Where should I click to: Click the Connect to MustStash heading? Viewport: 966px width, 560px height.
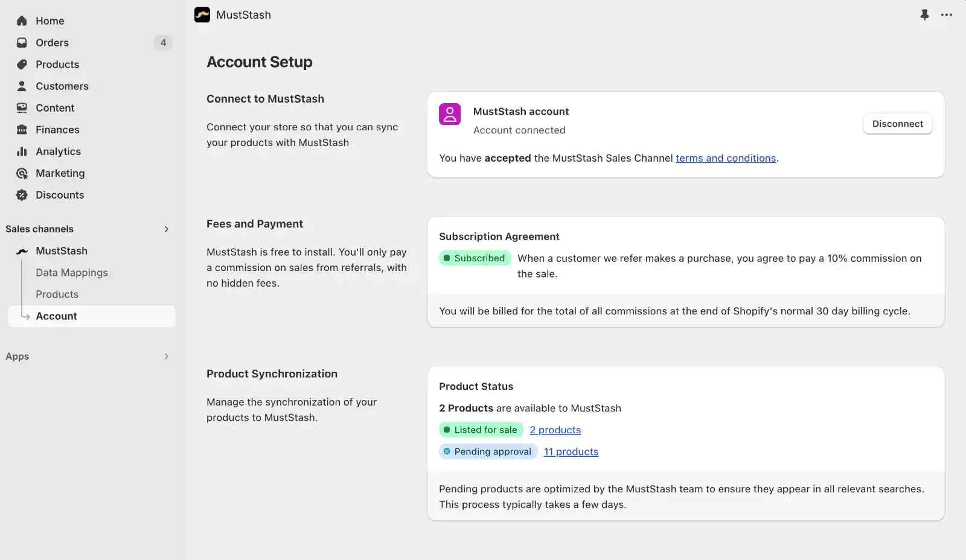[265, 99]
